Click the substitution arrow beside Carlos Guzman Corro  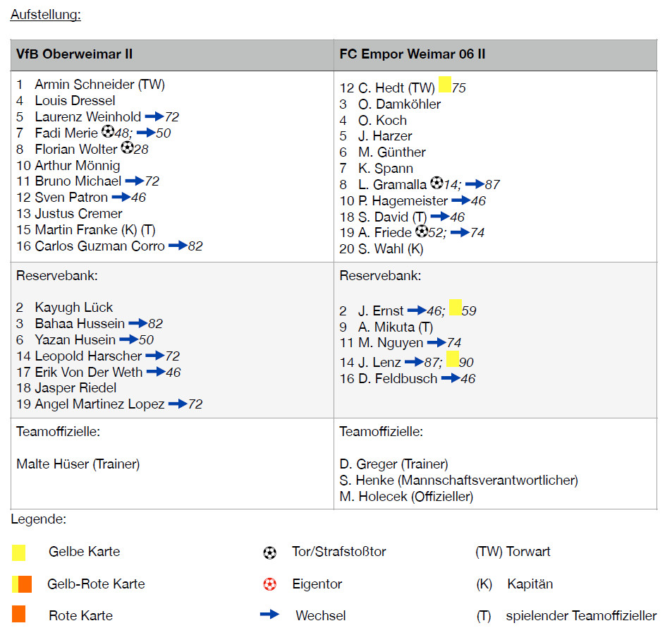tap(177, 246)
